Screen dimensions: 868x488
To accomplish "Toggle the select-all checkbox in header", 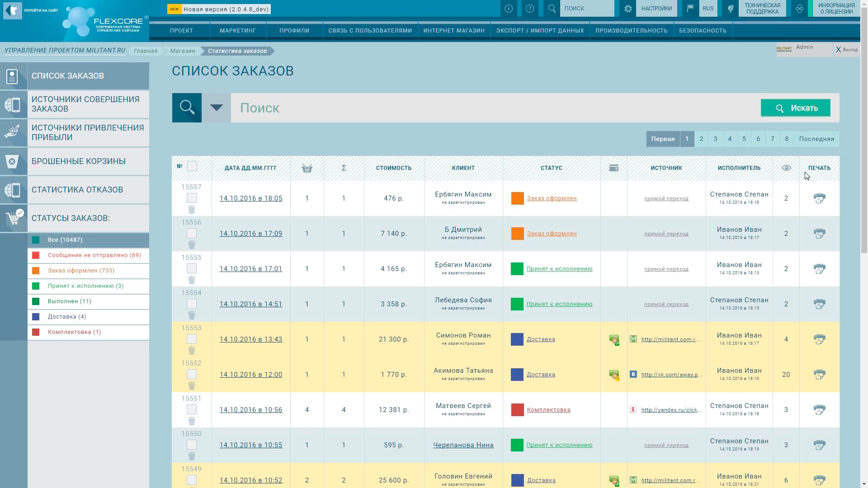I will (192, 166).
